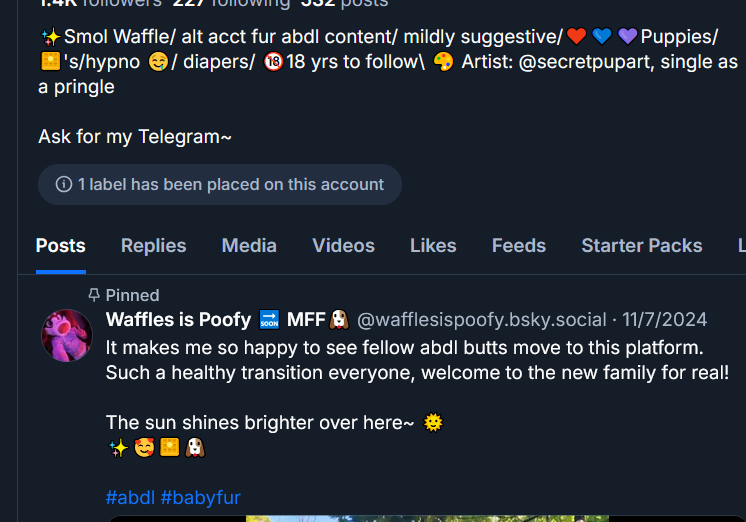Open the Posts tab
Image resolution: width=746 pixels, height=522 pixels.
[x=60, y=246]
